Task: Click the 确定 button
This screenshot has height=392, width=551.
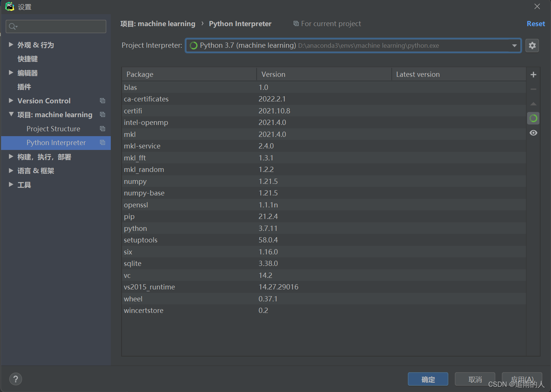Action: [428, 379]
